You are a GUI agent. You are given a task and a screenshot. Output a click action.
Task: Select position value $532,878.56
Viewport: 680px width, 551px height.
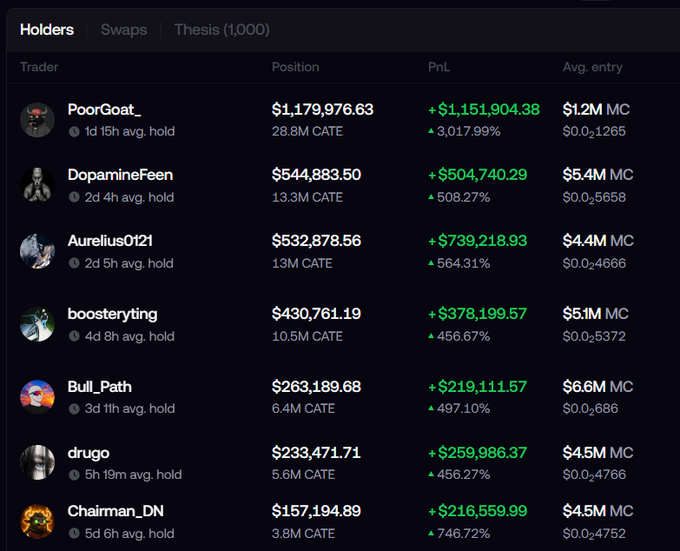(x=316, y=241)
